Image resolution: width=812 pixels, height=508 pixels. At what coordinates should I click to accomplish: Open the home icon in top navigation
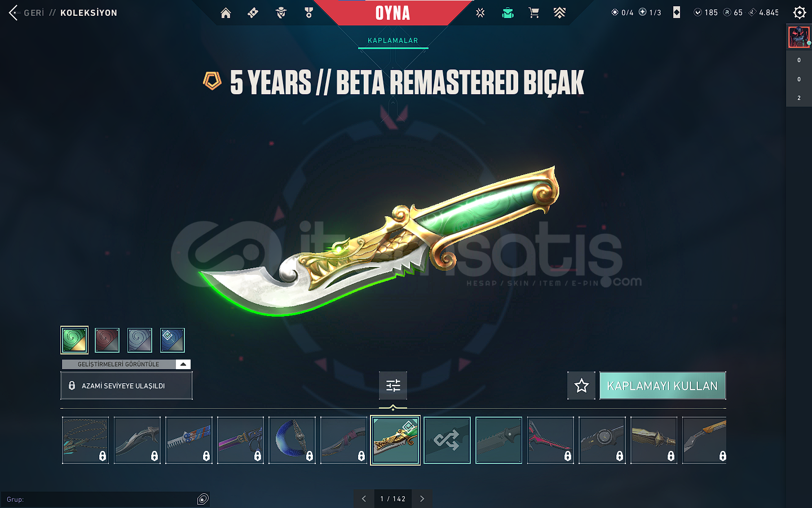(226, 13)
